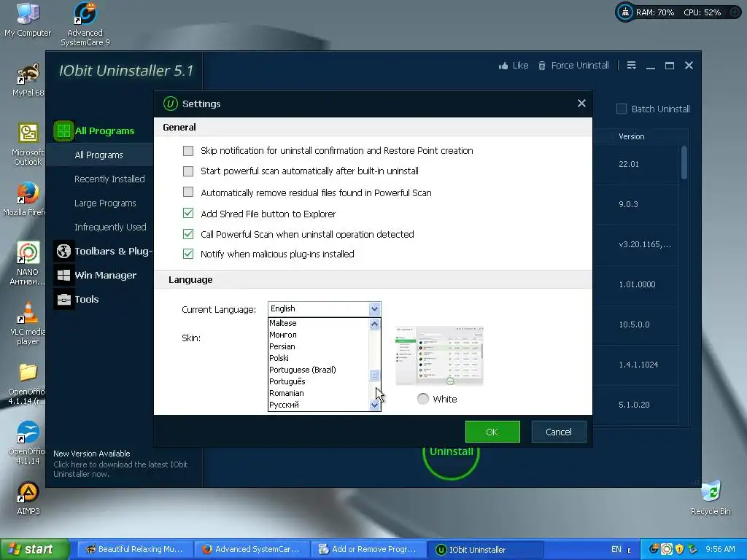747x560 pixels.
Task: Uncheck Call Powerful Scan when uninstall detected
Action: click(x=188, y=234)
